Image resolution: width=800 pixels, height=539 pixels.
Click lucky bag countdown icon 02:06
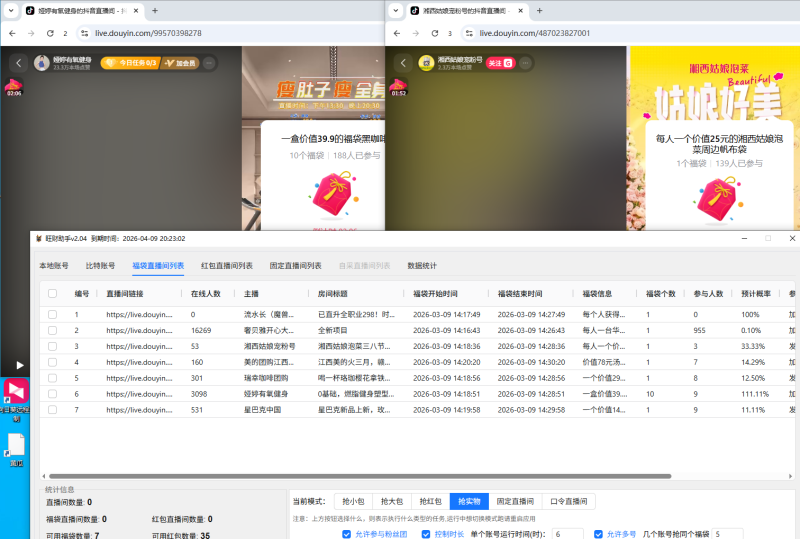tap(14, 87)
